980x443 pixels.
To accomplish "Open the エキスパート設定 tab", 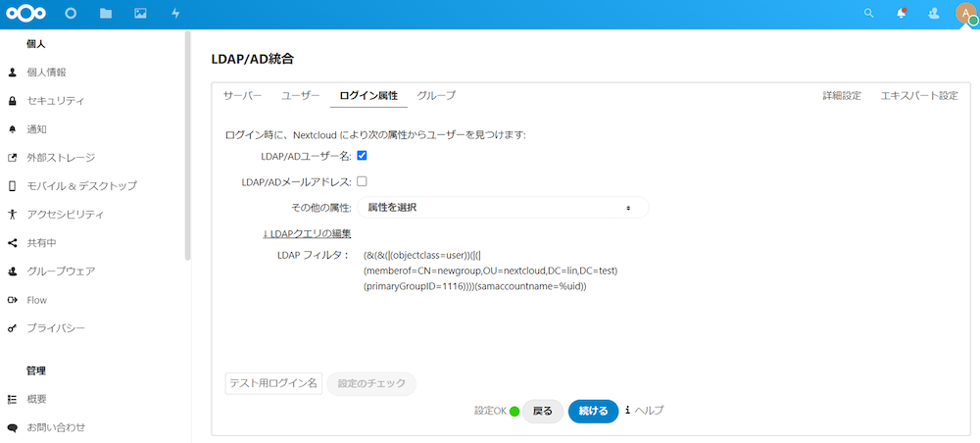I will 919,96.
